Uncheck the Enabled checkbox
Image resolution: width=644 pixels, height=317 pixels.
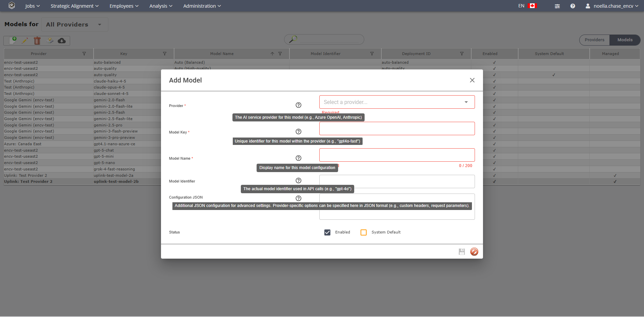[327, 232]
